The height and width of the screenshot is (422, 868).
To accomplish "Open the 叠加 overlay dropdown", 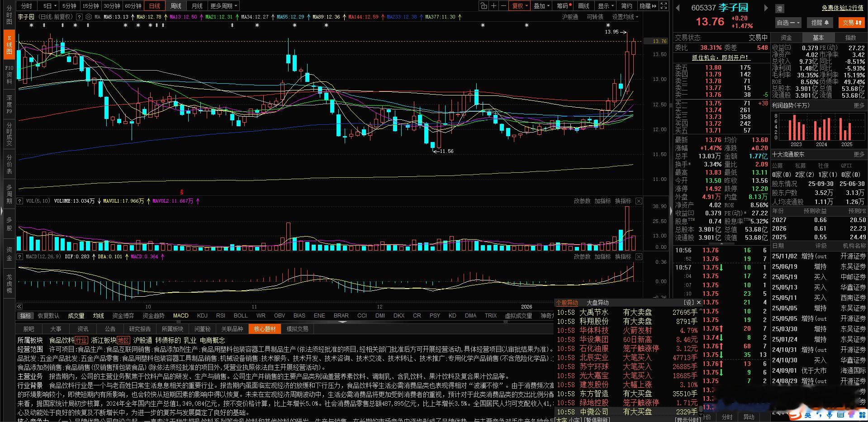I will click(541, 6).
